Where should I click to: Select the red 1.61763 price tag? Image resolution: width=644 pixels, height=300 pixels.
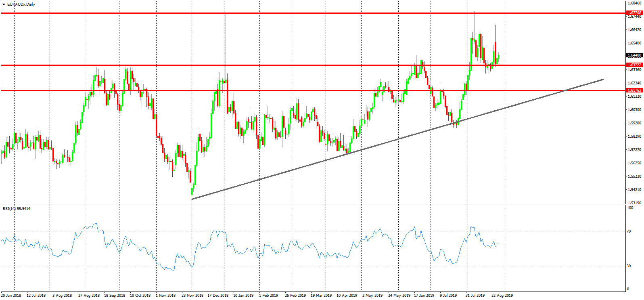[x=634, y=90]
